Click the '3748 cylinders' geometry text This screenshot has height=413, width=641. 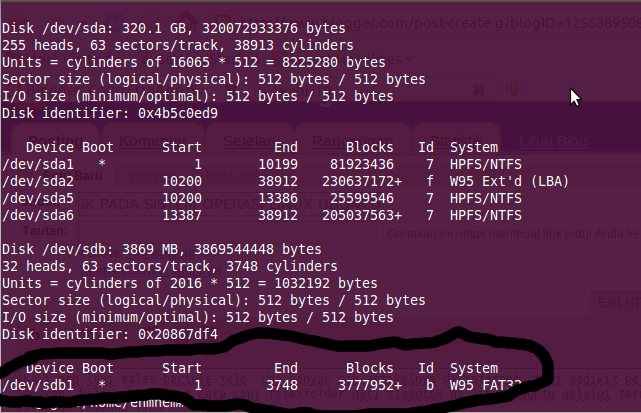pos(282,266)
